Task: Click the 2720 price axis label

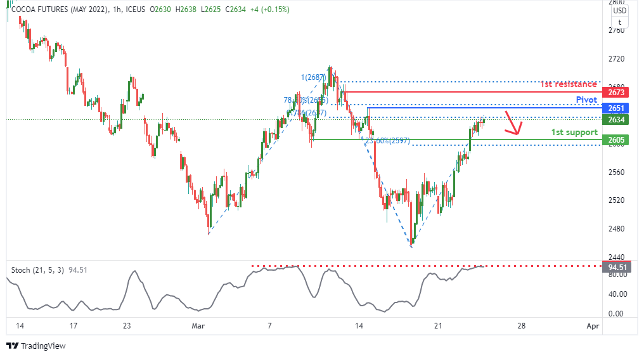Action: pos(616,59)
